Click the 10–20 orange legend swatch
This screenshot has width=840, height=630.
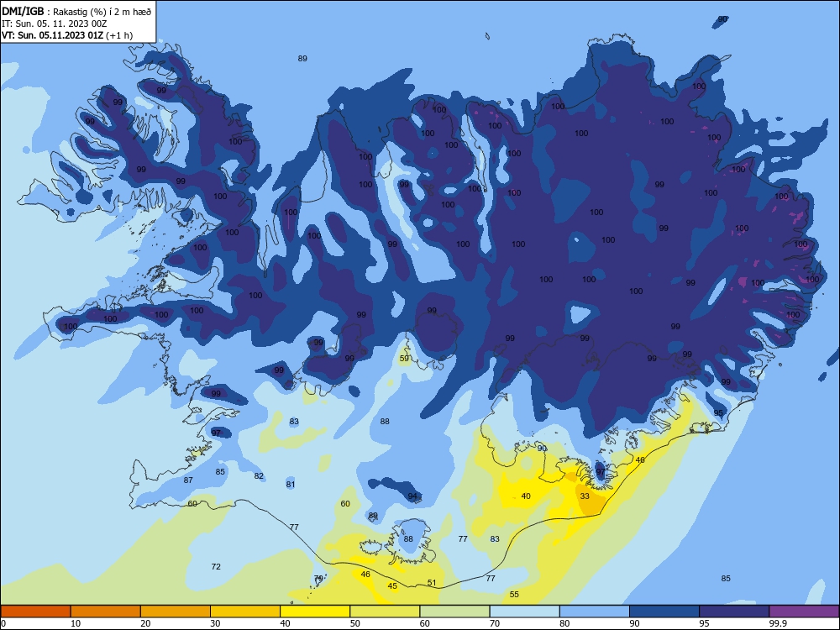coord(106,612)
